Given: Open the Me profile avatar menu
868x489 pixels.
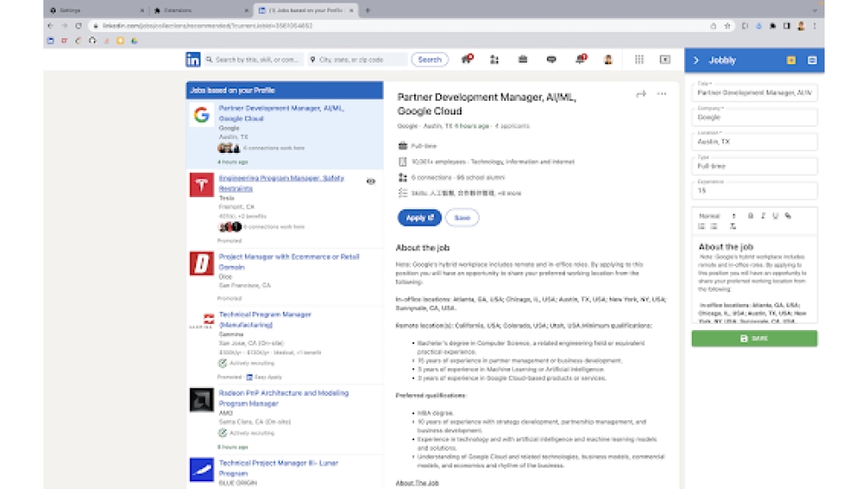Looking at the screenshot, I should pyautogui.click(x=608, y=60).
